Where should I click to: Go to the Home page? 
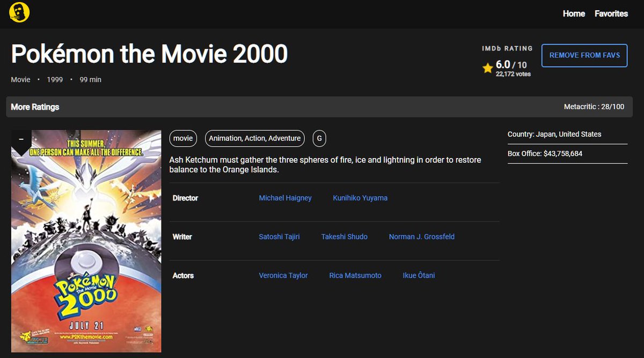574,14
